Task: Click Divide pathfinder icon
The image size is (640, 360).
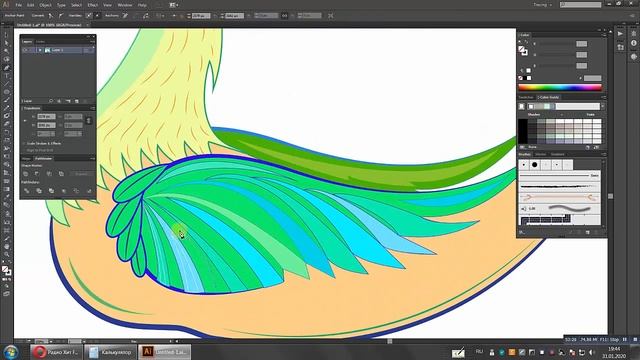Action: (x=27, y=191)
